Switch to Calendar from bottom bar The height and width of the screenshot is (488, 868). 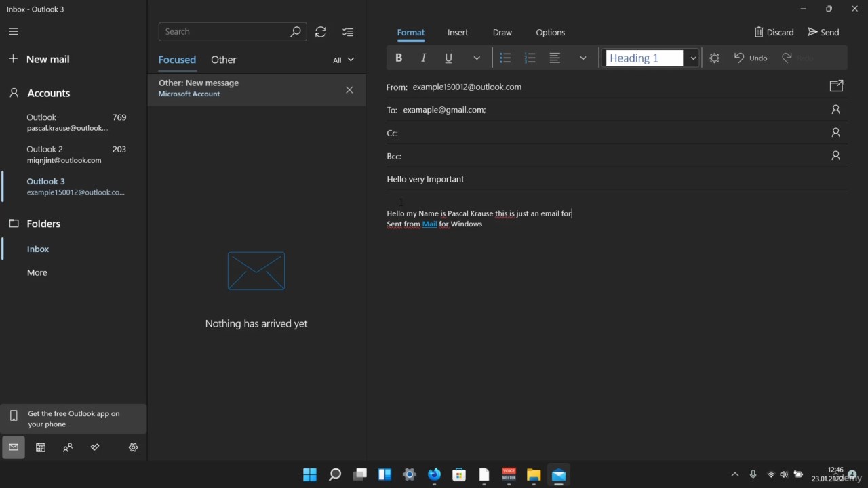tap(41, 447)
